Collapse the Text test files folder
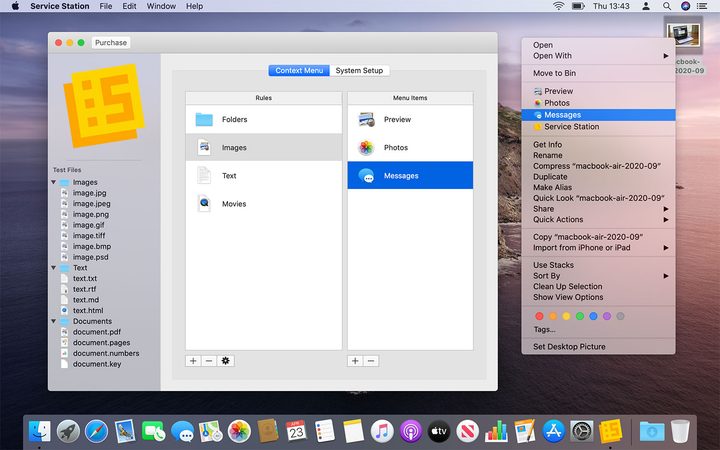This screenshot has width=720, height=450. [x=54, y=268]
